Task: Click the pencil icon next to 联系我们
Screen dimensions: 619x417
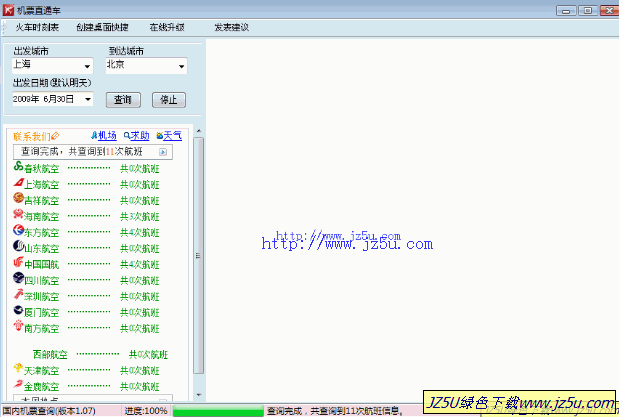Action: [55, 136]
